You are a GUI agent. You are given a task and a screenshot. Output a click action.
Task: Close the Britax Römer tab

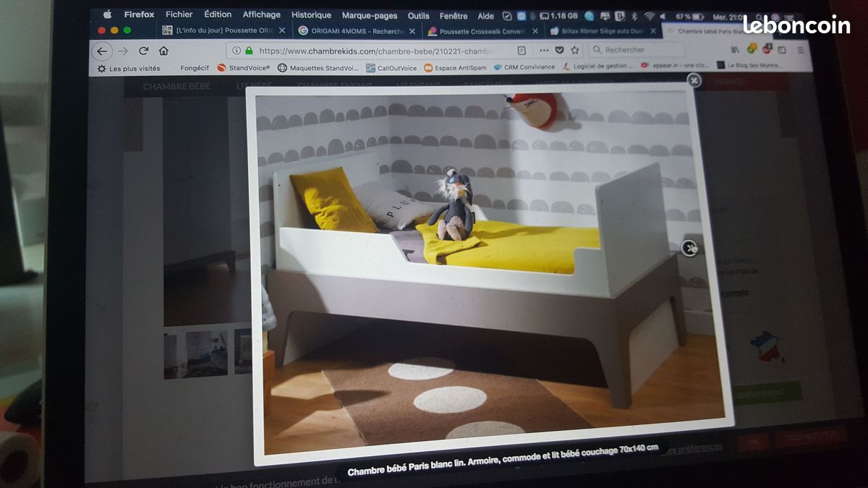[653, 31]
